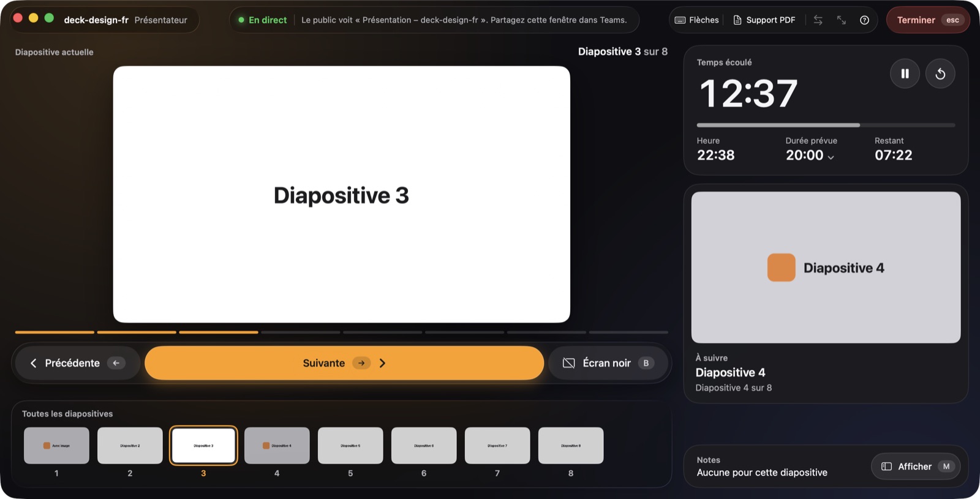Toggle fullscreen with the diagonal arrows icon

(841, 20)
